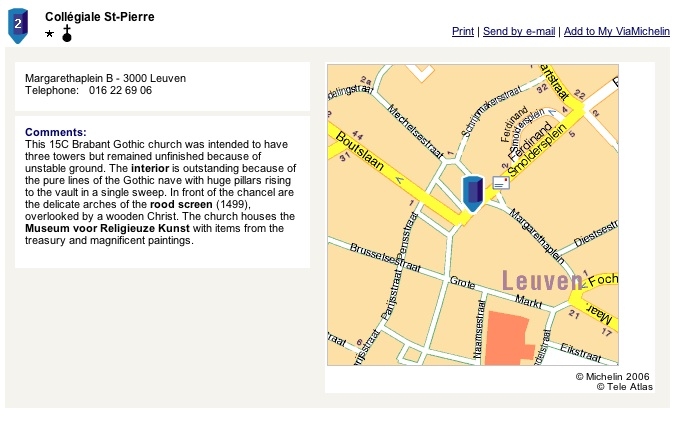This screenshot has width=677, height=446.
Task: Open the Send by e-mail link
Action: pos(518,32)
